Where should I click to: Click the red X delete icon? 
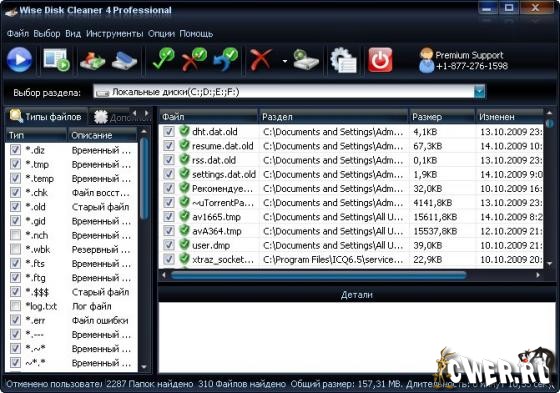point(261,60)
